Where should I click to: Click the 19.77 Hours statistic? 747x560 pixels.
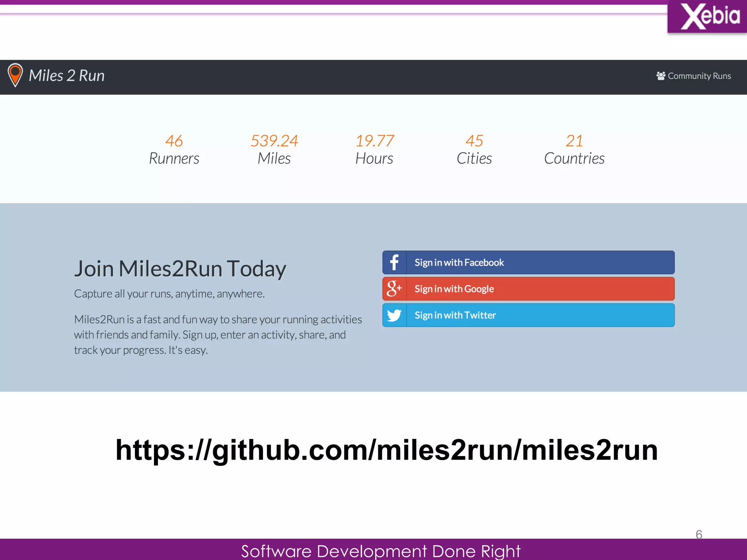(375, 149)
